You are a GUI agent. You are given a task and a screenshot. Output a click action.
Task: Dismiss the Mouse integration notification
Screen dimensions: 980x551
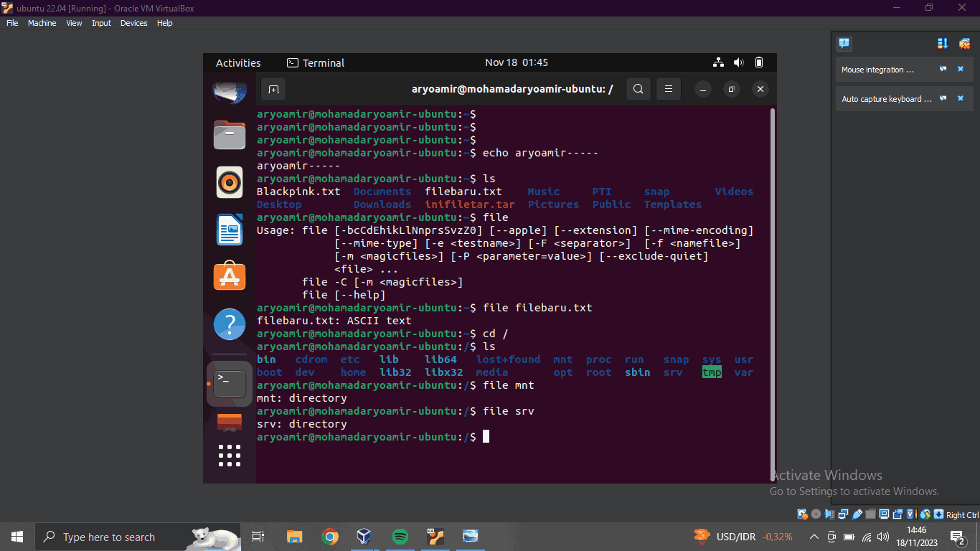tap(961, 70)
